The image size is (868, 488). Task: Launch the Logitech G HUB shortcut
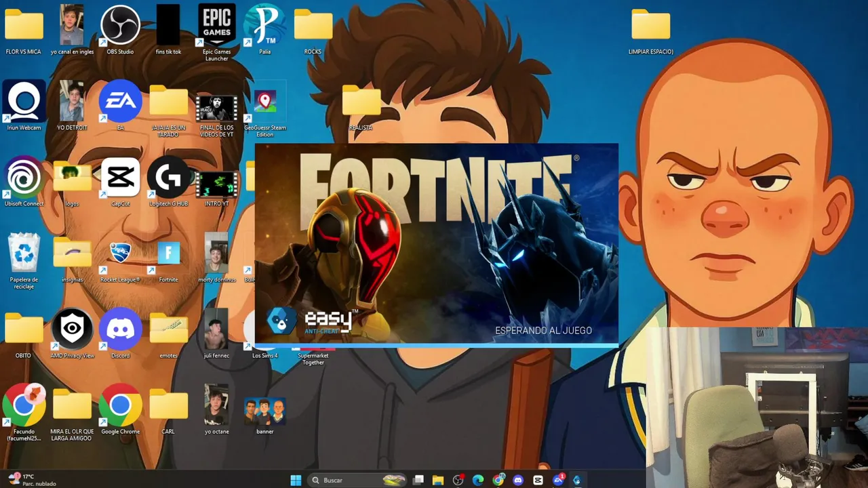[x=168, y=182]
